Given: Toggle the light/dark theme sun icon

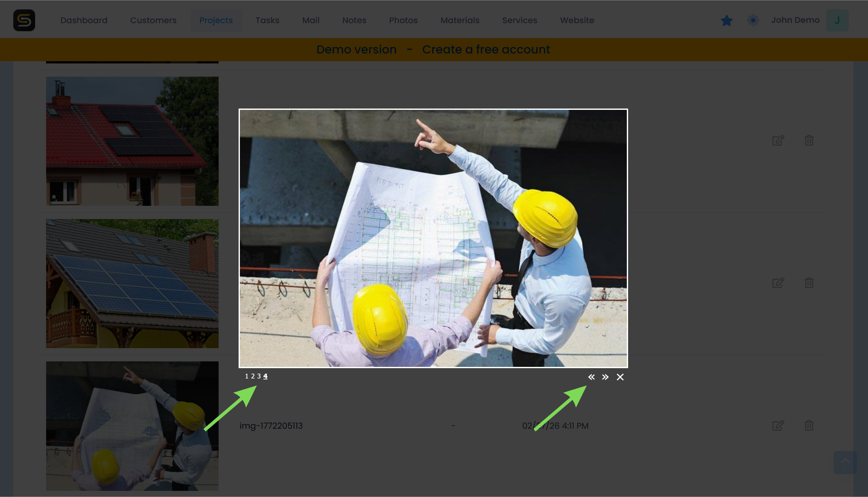Looking at the screenshot, I should (x=753, y=20).
